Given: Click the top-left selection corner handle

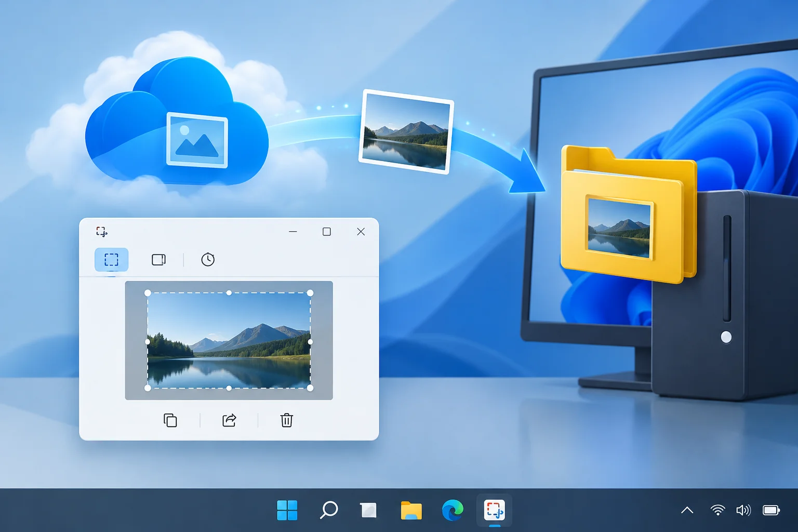Looking at the screenshot, I should click(x=148, y=293).
